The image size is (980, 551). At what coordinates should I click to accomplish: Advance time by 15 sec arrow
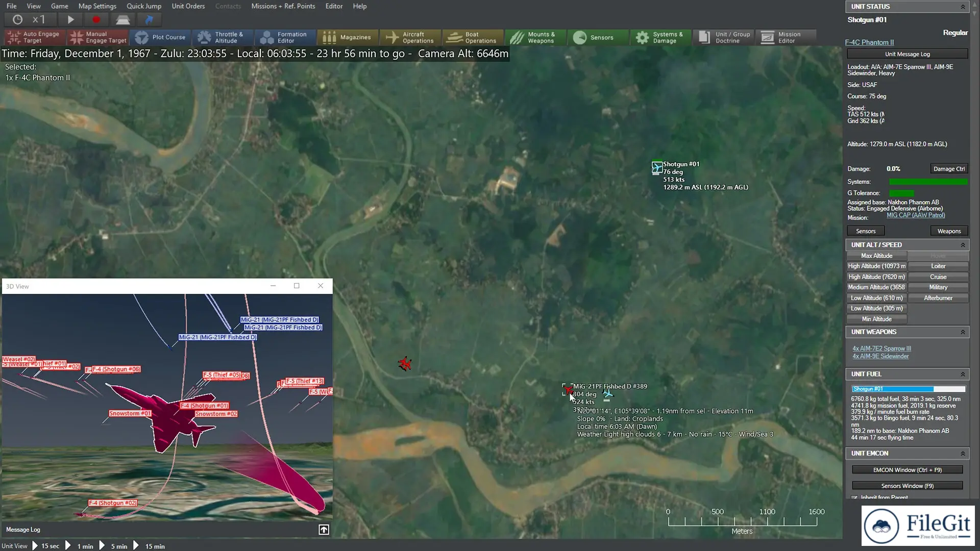(x=35, y=545)
